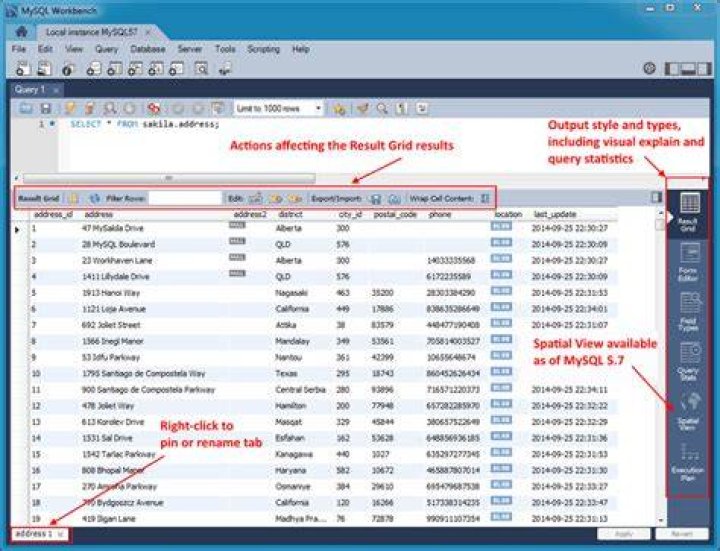Open the Server menu
Viewport: 720px width, 551px height.
[190, 49]
